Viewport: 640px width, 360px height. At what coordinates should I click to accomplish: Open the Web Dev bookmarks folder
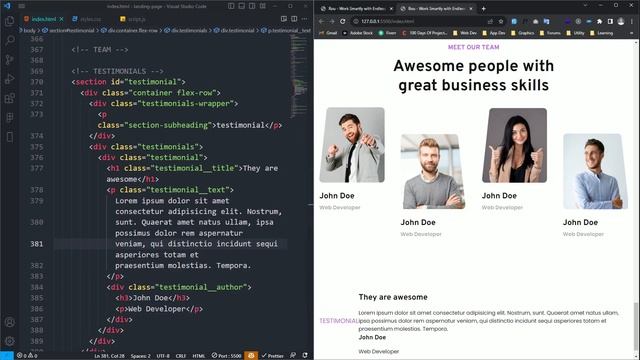(x=464, y=33)
